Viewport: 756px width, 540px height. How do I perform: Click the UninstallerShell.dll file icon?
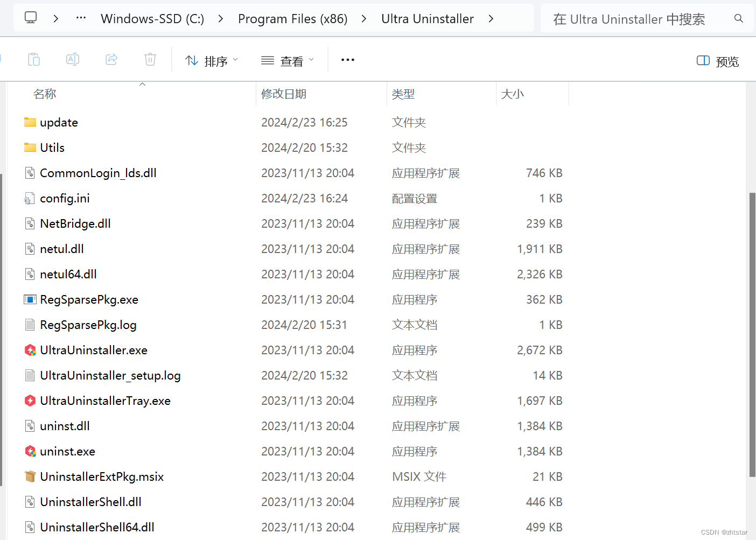point(30,502)
